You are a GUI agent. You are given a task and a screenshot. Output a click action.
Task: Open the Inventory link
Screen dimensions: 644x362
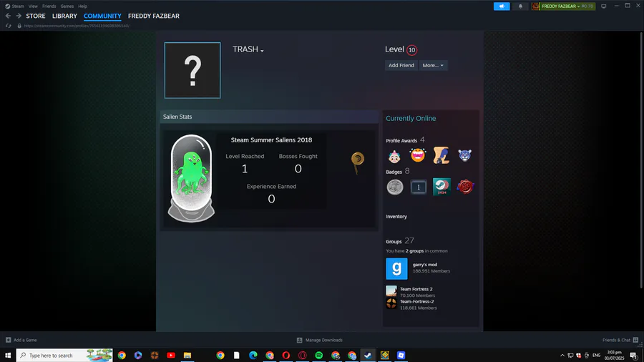point(396,216)
